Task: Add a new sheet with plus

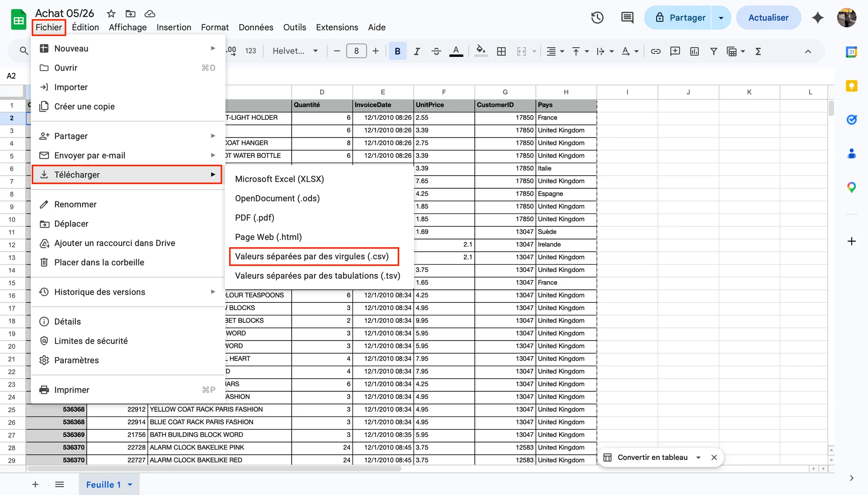Action: (35, 485)
